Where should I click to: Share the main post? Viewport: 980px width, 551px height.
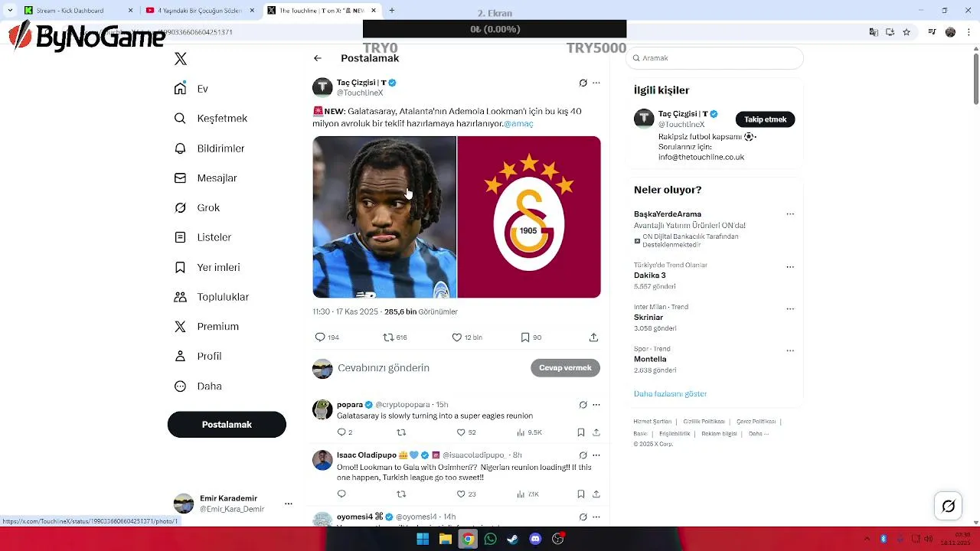pyautogui.click(x=593, y=337)
